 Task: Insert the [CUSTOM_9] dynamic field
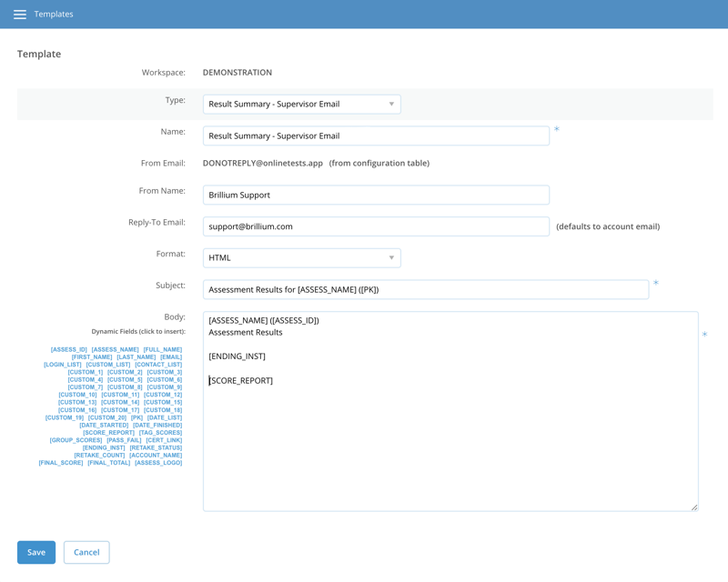click(x=165, y=387)
